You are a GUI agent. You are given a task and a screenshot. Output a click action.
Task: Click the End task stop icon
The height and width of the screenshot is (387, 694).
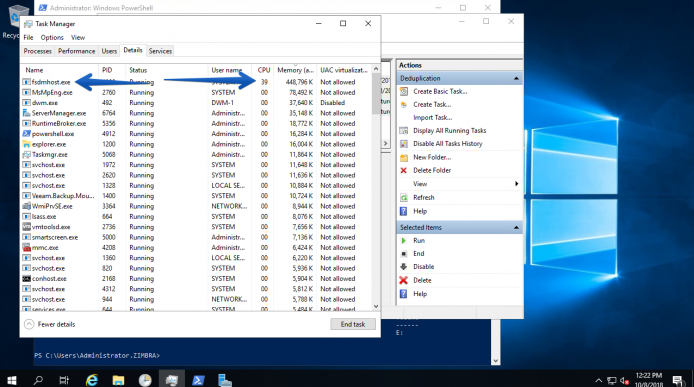(404, 254)
